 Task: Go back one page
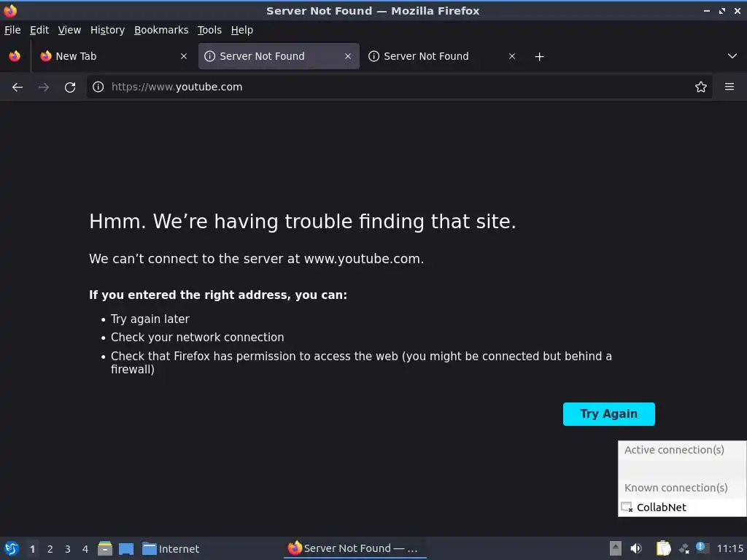tap(18, 87)
